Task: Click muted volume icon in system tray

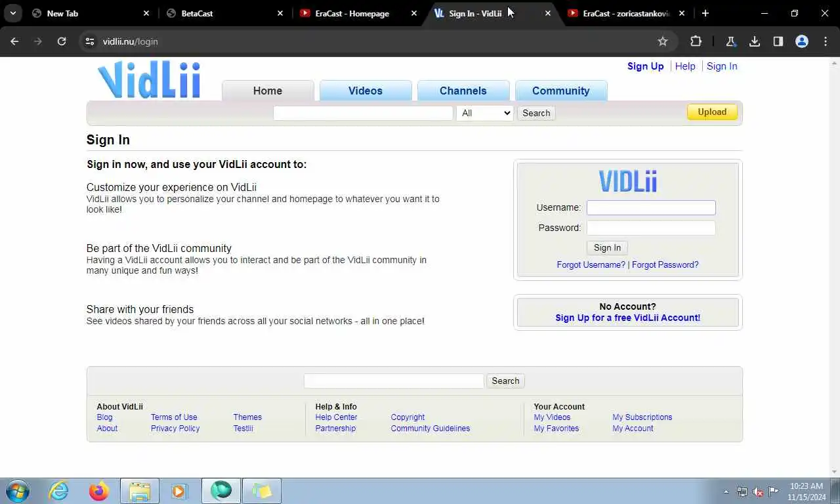Action: [758, 492]
